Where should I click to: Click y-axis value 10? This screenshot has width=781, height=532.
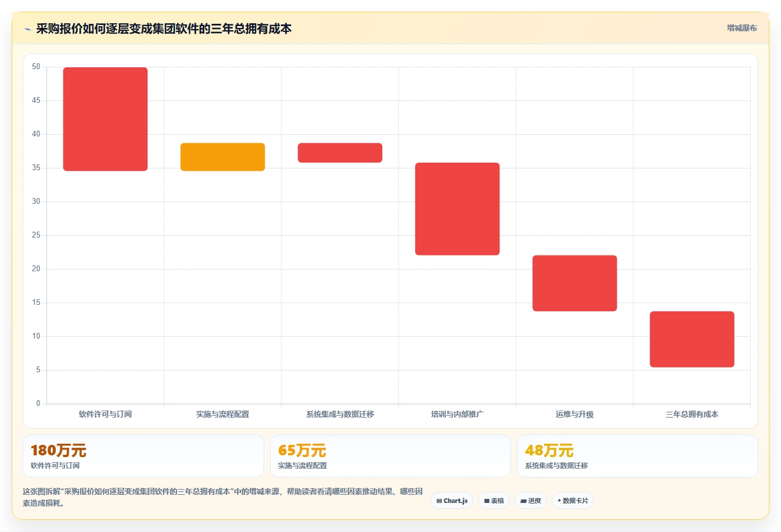click(36, 336)
